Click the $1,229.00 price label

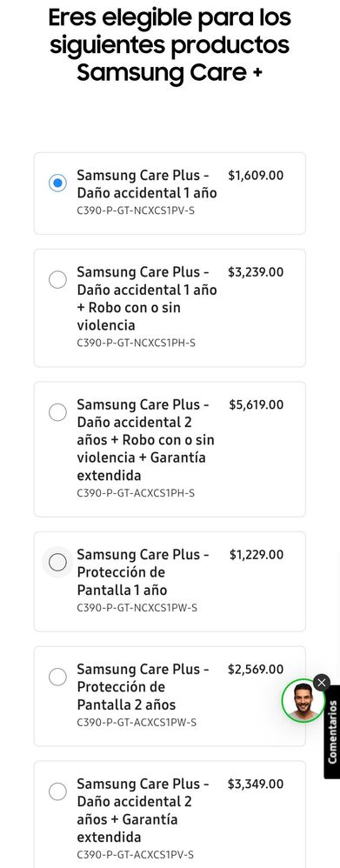(257, 555)
